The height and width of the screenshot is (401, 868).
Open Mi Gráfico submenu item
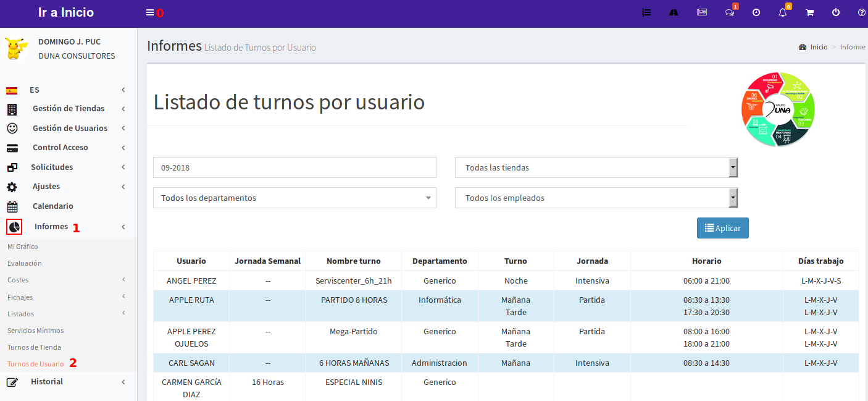click(23, 247)
